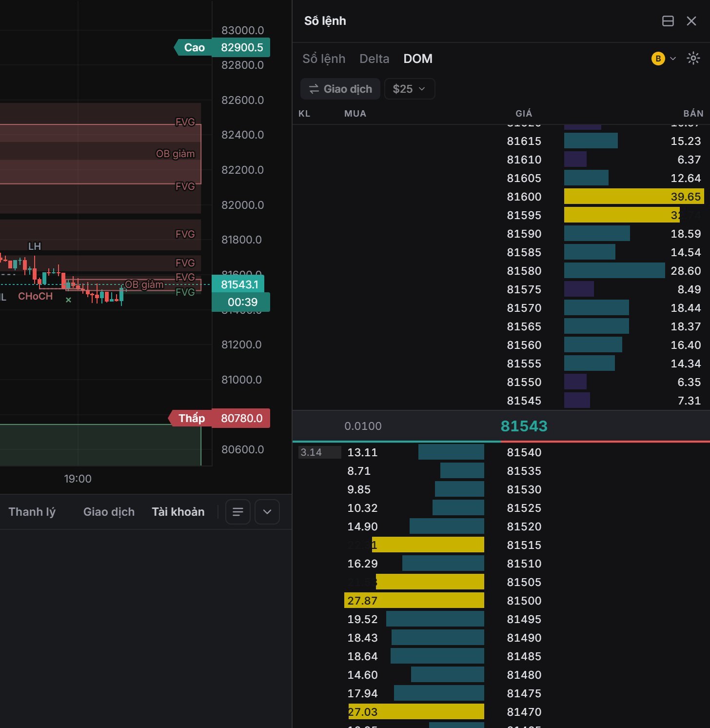Click buy quantity 27.87
Image resolution: width=710 pixels, height=728 pixels.
point(362,601)
